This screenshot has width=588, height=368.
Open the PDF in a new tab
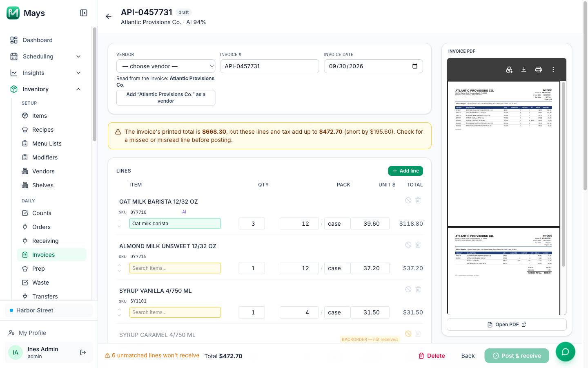pos(507,325)
